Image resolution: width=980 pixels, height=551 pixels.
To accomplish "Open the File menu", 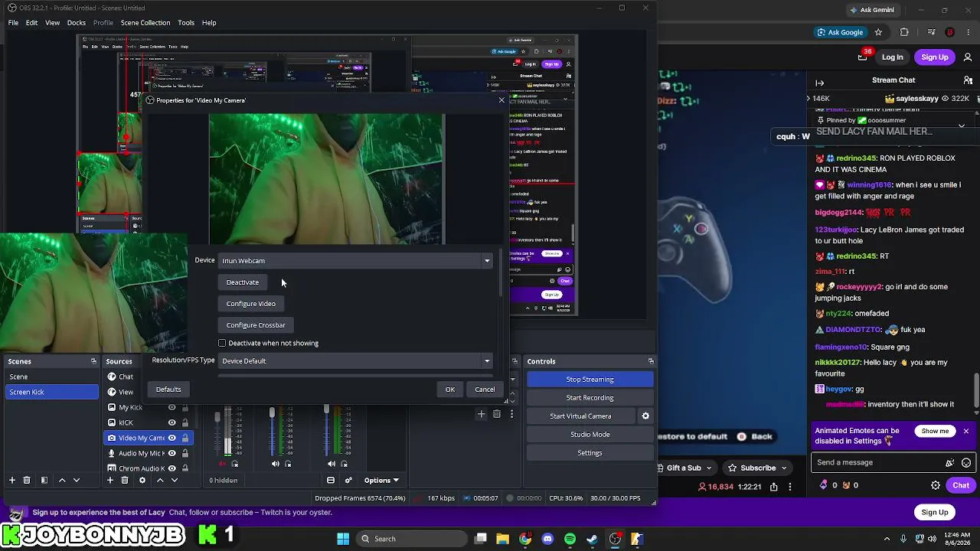I will [13, 23].
